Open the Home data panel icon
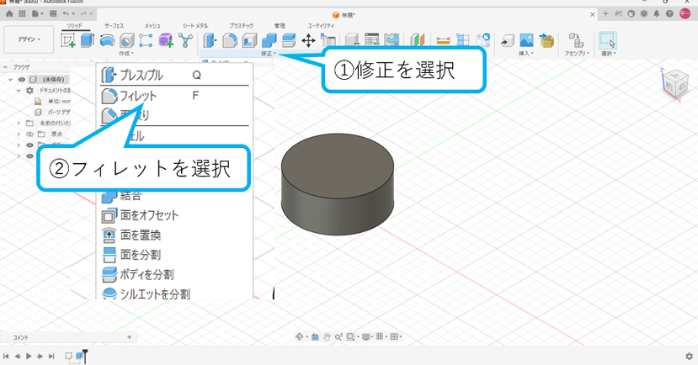This screenshot has width=698, height=365. (9, 14)
